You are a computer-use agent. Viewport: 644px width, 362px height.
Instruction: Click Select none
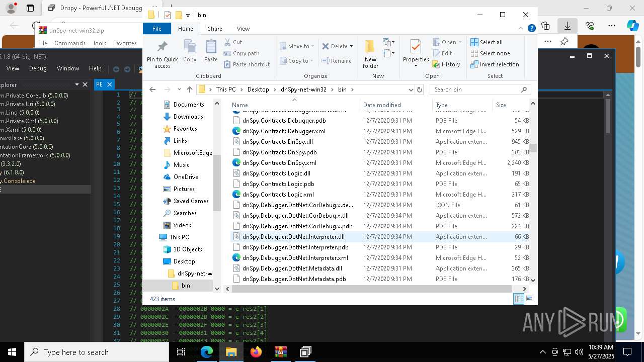pyautogui.click(x=490, y=53)
